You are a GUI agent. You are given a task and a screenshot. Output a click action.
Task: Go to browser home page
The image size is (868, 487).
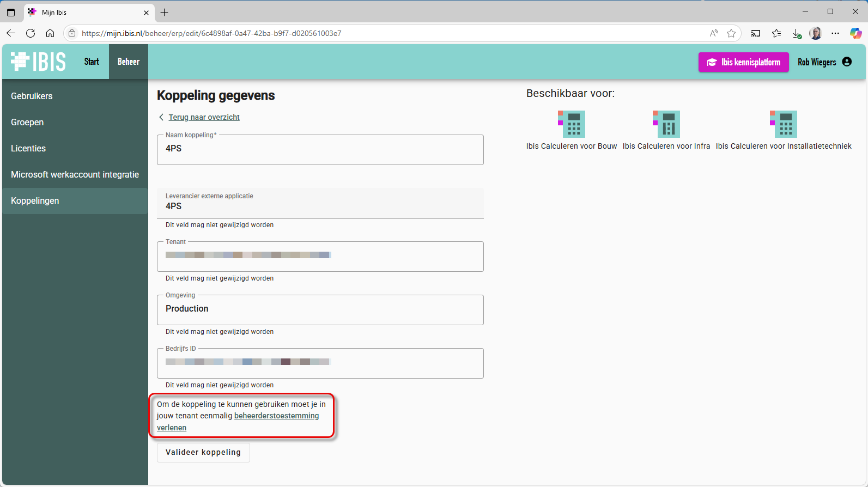[50, 33]
